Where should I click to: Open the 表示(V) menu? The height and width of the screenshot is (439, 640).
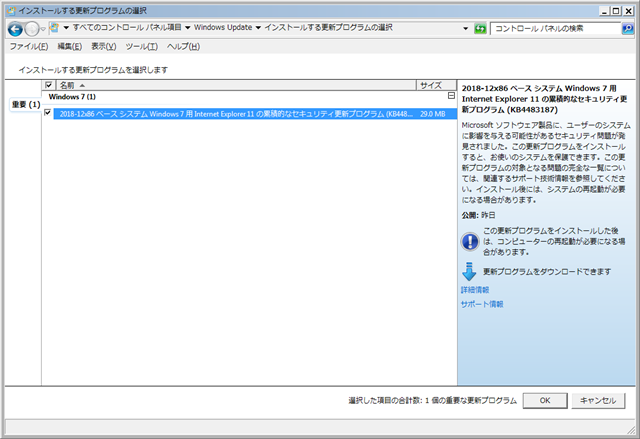[x=103, y=46]
